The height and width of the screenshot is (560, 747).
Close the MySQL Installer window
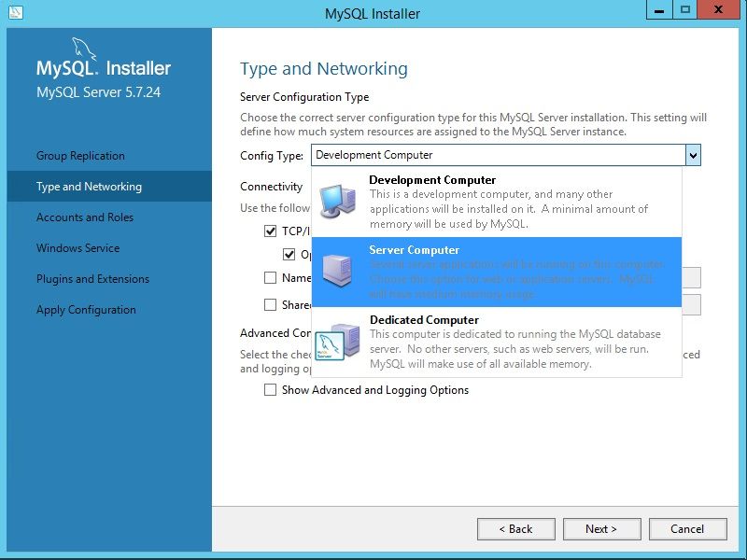719,10
